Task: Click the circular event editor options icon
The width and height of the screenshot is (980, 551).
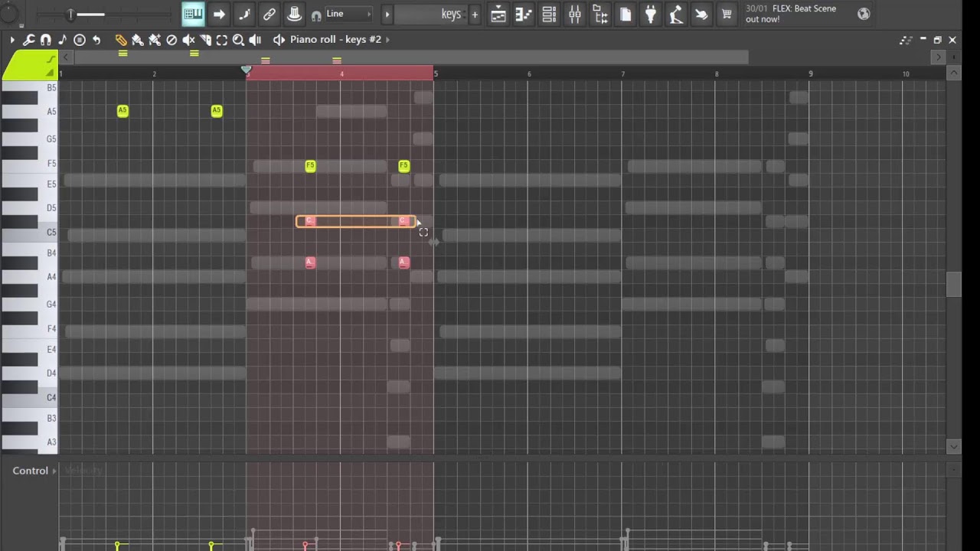Action: [79, 40]
